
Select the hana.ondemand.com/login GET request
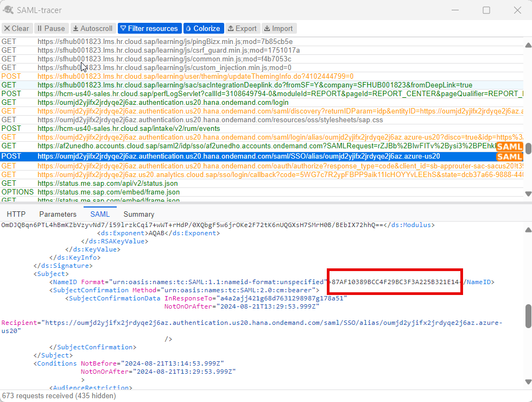click(x=261, y=103)
